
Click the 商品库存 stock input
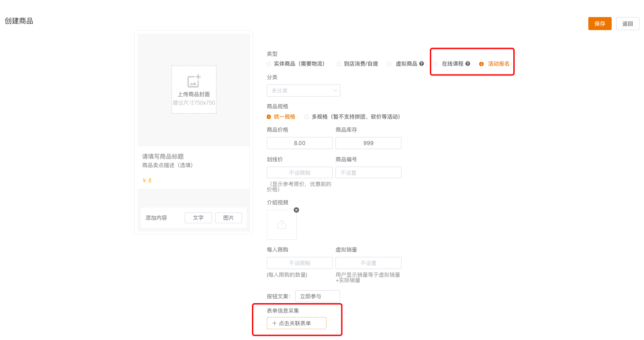tap(368, 143)
